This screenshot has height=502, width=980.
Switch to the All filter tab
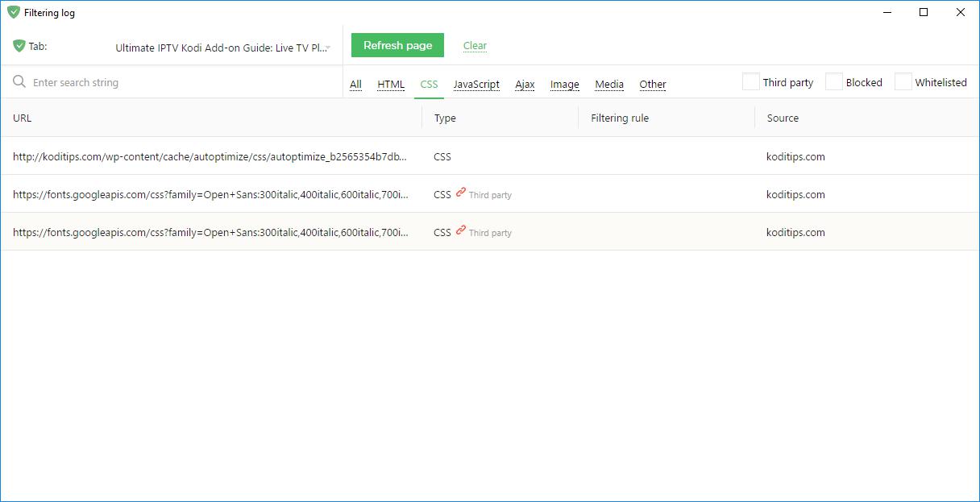pos(355,85)
